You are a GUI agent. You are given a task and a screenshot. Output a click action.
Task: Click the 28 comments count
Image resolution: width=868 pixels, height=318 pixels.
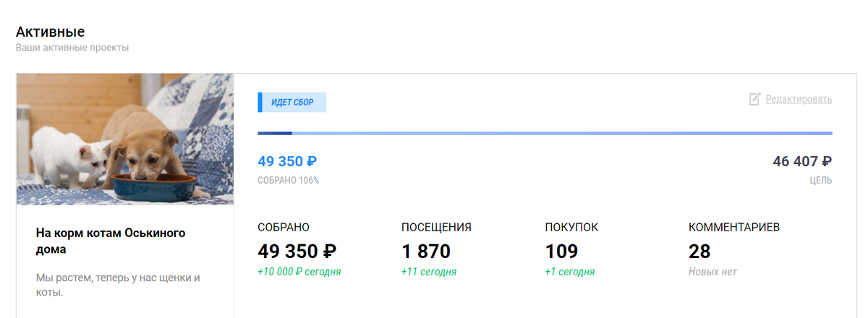(699, 252)
